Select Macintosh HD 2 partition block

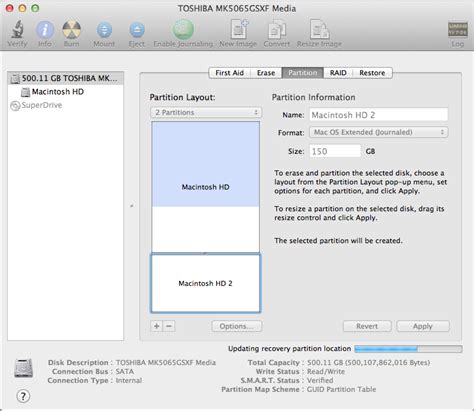pyautogui.click(x=206, y=283)
